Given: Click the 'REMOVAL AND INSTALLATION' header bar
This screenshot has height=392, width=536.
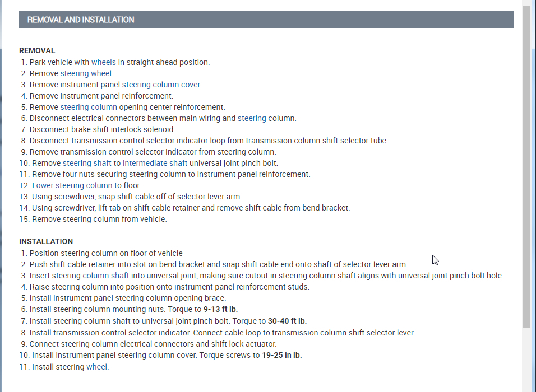Looking at the screenshot, I should (x=266, y=20).
